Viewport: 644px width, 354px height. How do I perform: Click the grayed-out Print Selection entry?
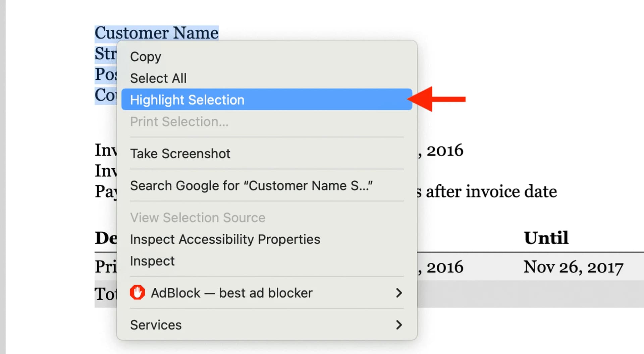coord(179,122)
